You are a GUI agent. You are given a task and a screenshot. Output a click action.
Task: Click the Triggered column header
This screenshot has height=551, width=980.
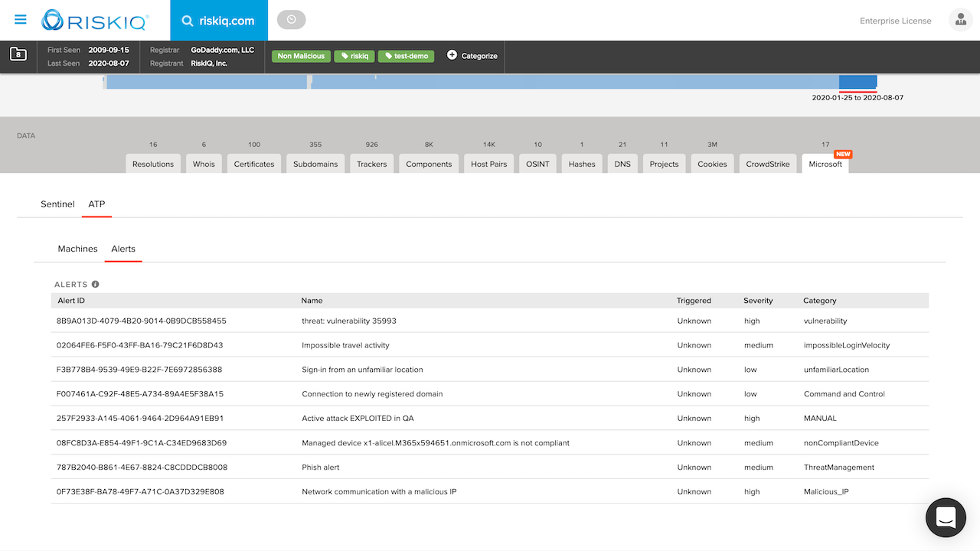click(x=694, y=301)
